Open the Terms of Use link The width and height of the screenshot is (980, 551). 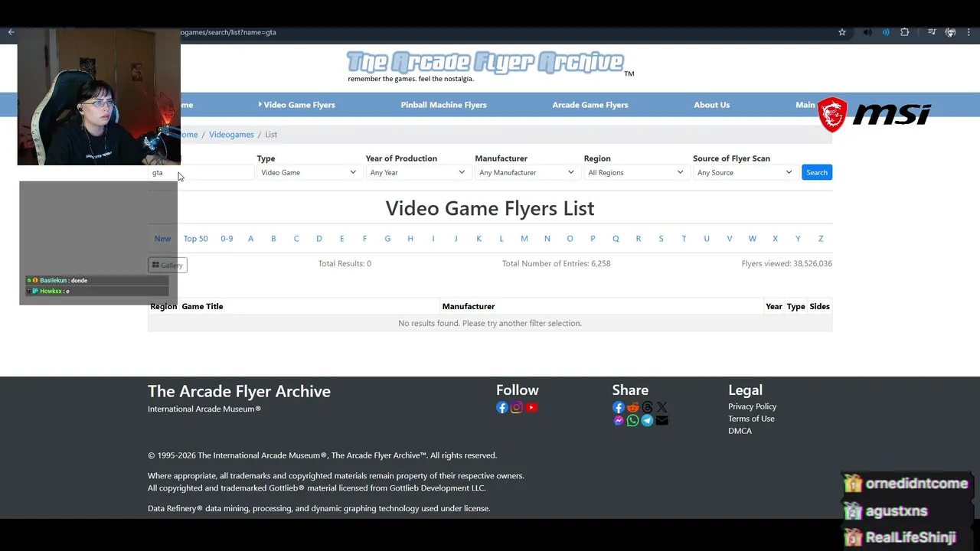click(x=751, y=419)
